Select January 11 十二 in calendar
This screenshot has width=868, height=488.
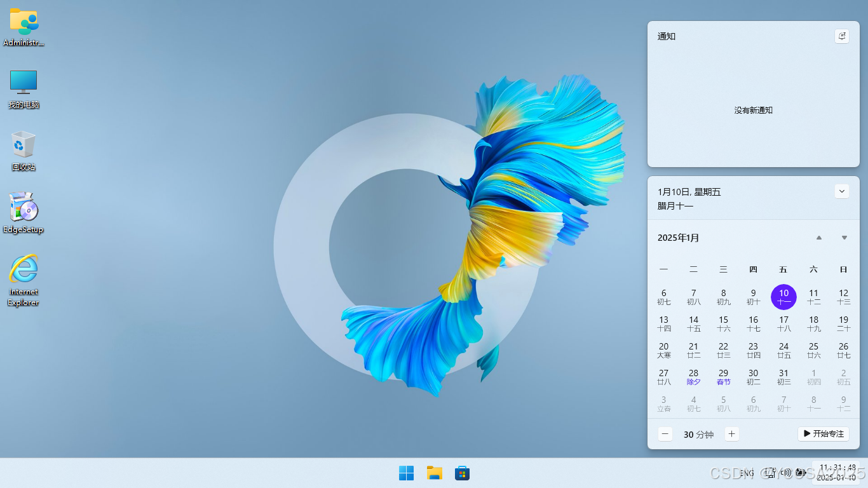click(x=813, y=297)
